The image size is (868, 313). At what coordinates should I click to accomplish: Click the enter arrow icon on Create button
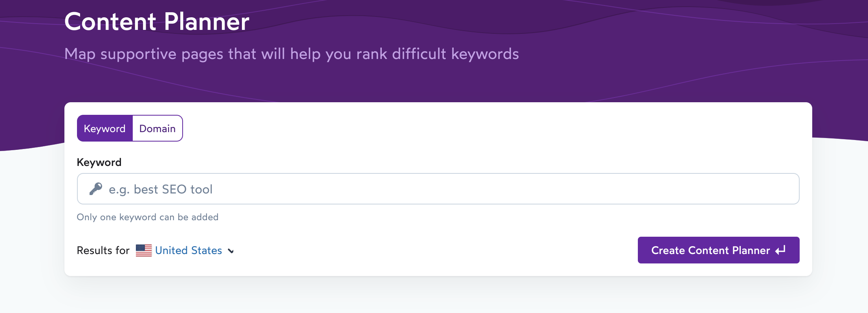click(780, 250)
